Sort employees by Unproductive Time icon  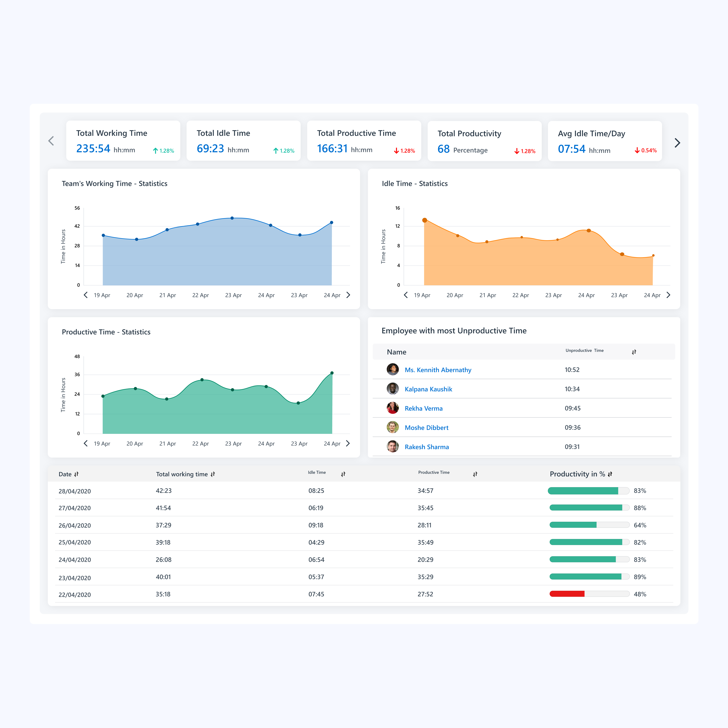click(x=634, y=352)
